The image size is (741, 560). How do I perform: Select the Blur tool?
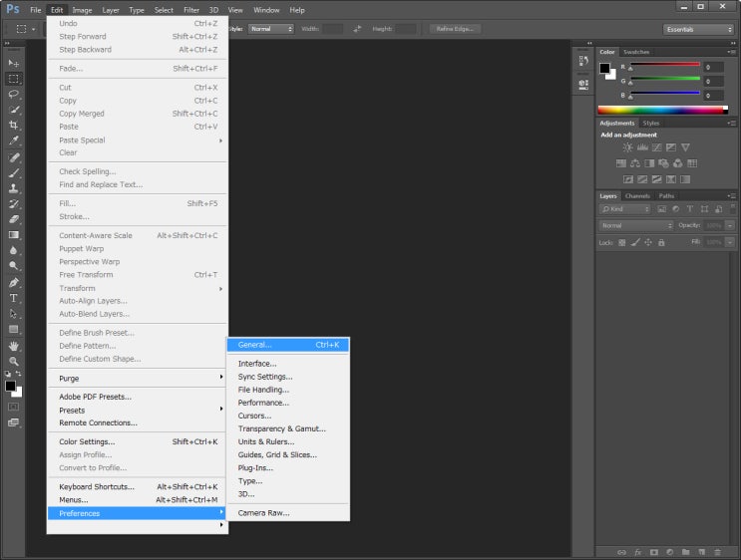click(x=14, y=251)
